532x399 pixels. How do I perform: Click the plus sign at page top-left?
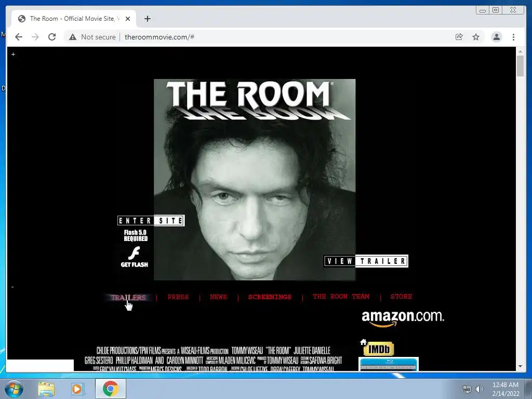[x=13, y=54]
